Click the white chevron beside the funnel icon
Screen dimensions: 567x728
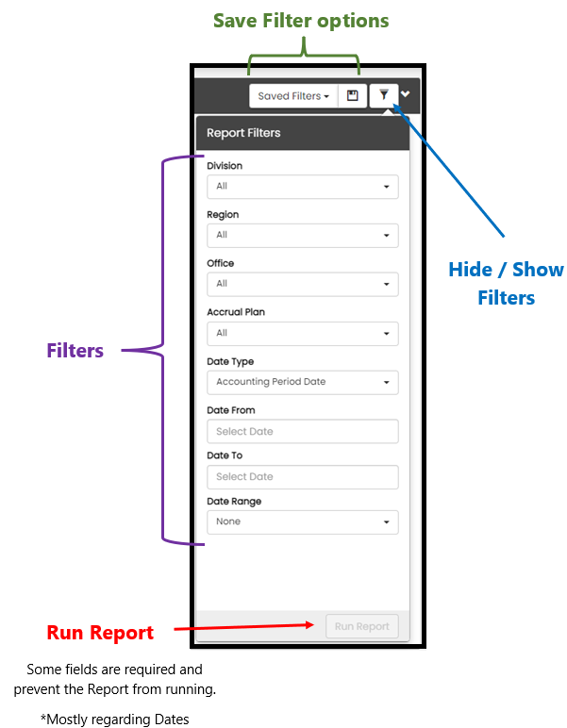[406, 94]
